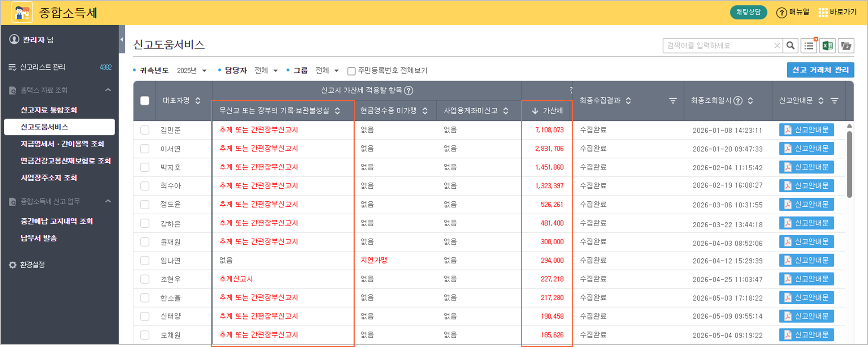Open help icon next to 신고시 가산세 적용할 항목
868x347 pixels.
(x=409, y=90)
